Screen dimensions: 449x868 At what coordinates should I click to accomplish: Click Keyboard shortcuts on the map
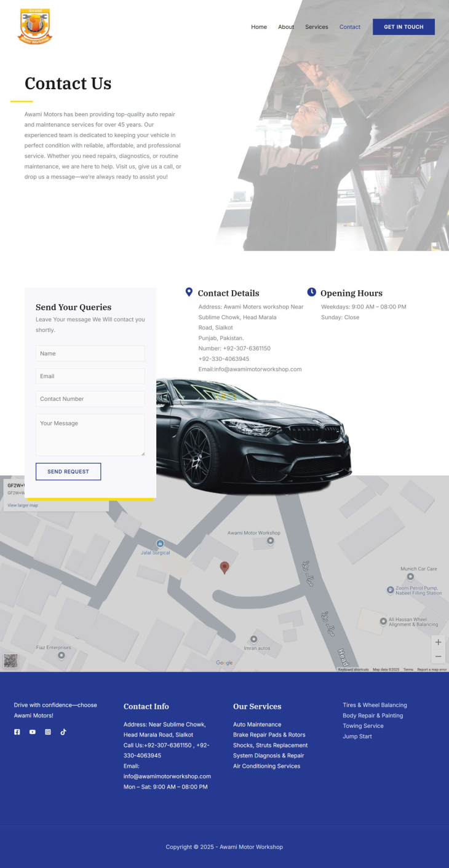pyautogui.click(x=354, y=669)
